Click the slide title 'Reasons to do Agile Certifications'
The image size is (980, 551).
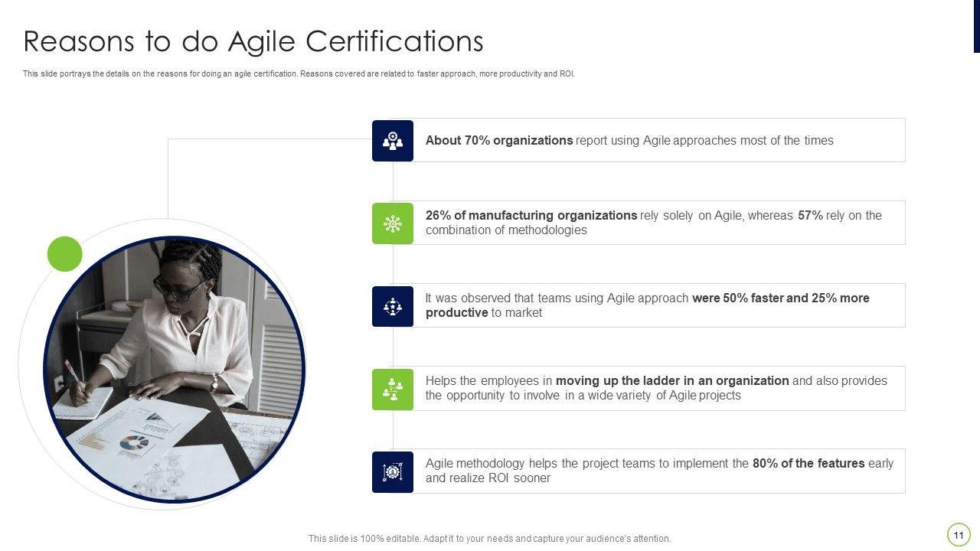coord(253,41)
